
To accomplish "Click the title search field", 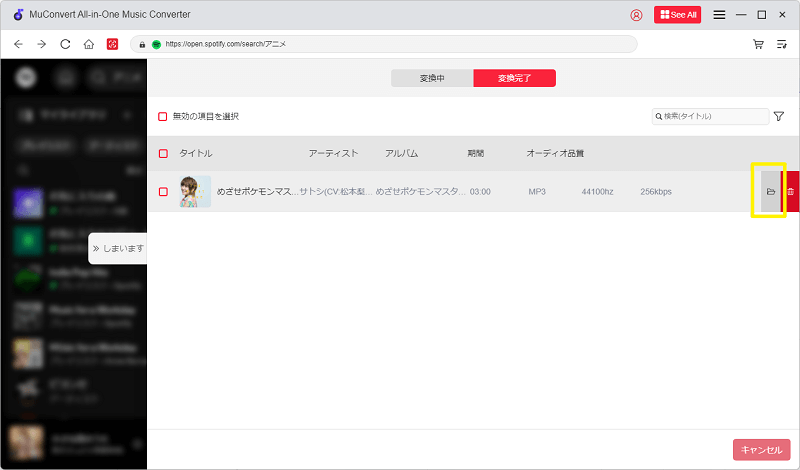I will pyautogui.click(x=710, y=116).
